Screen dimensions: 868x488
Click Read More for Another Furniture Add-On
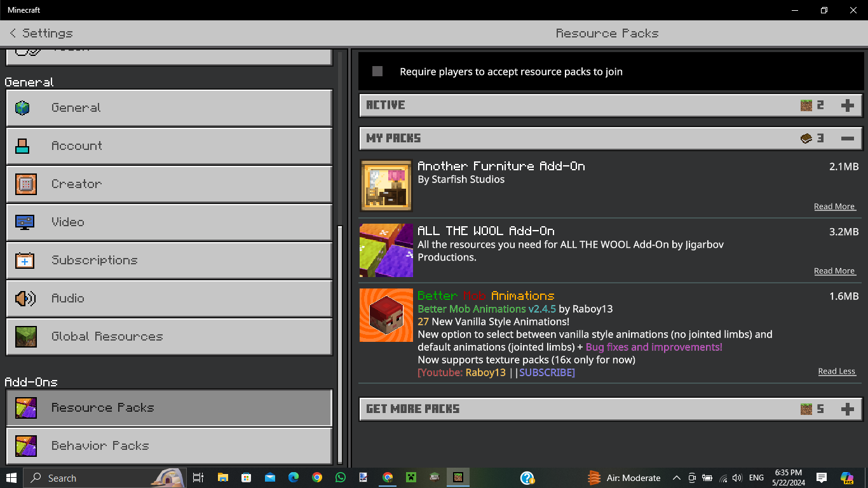835,207
